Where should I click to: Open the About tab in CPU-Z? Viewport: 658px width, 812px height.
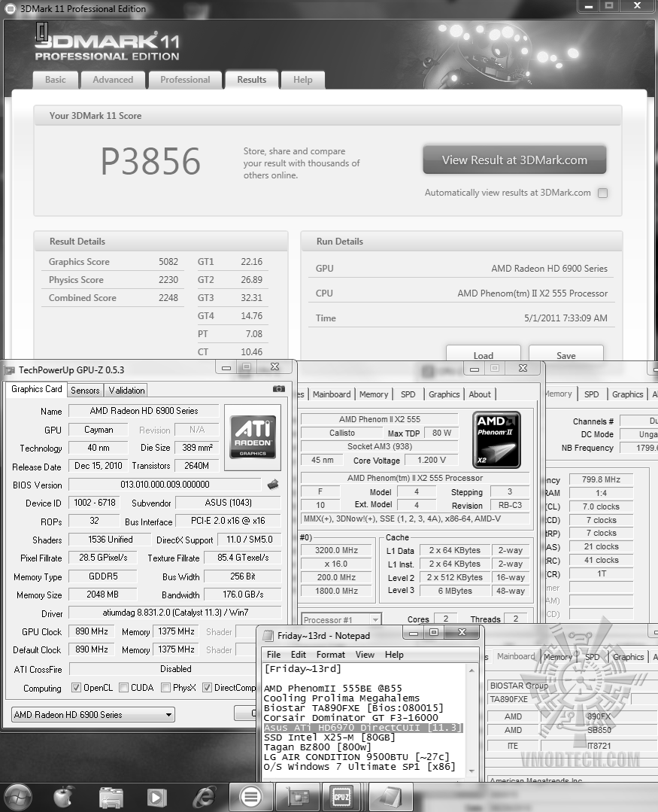(480, 394)
